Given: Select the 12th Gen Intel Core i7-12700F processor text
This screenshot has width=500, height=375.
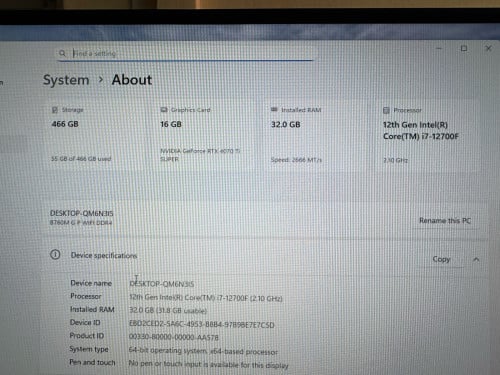Looking at the screenshot, I should tap(421, 130).
